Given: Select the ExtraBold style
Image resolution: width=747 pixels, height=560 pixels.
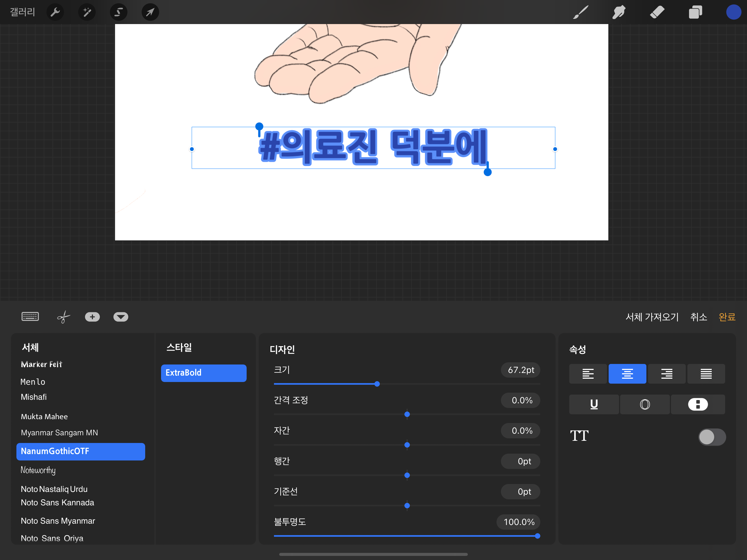Looking at the screenshot, I should [x=204, y=373].
